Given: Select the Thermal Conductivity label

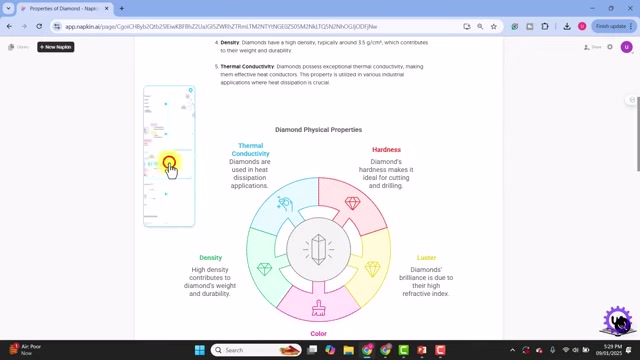Looking at the screenshot, I should coord(251,150).
